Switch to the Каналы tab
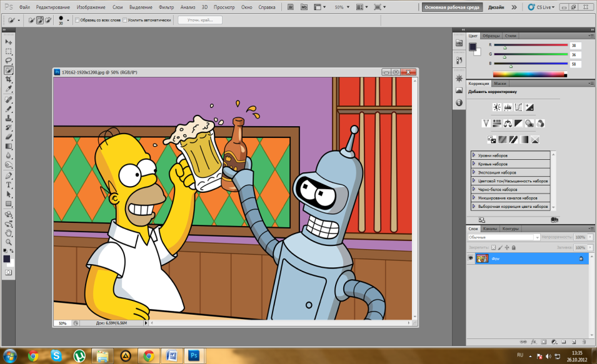The image size is (597, 364). click(489, 229)
